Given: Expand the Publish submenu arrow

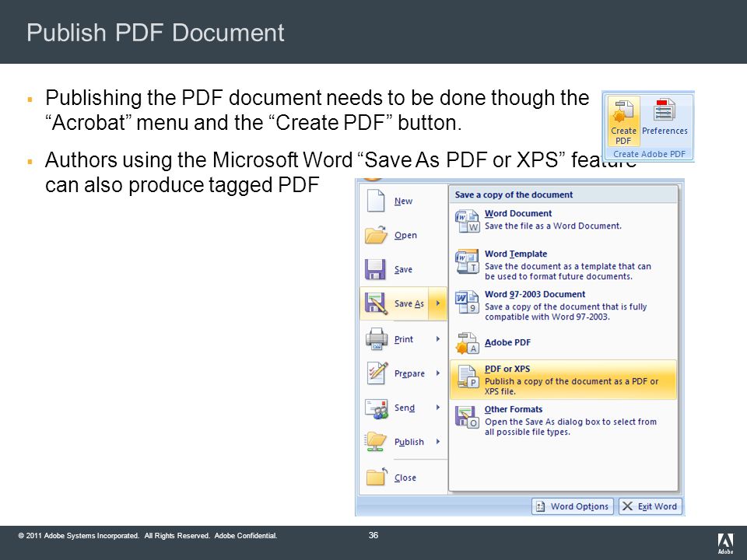Looking at the screenshot, I should point(438,442).
